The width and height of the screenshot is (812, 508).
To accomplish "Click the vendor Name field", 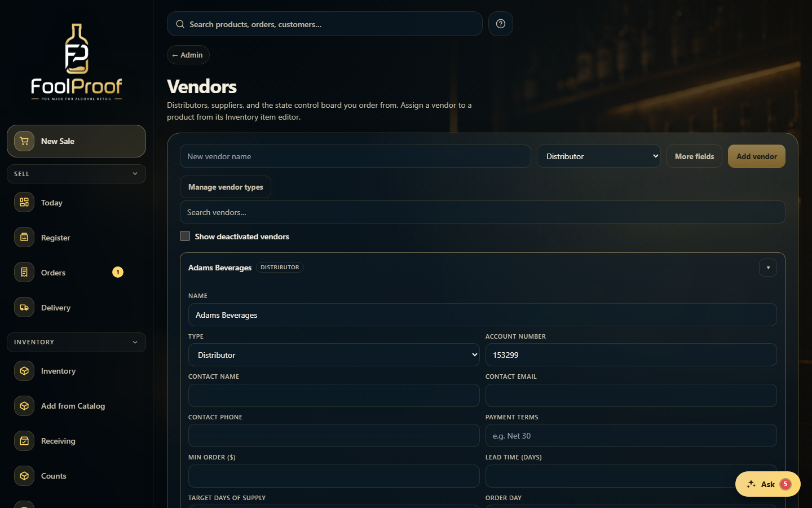I will point(483,315).
